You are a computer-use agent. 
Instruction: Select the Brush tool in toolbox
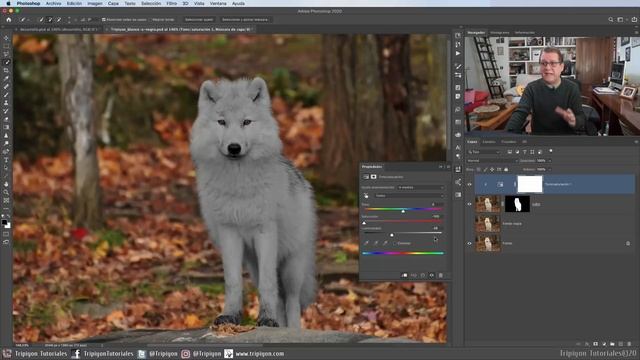6,95
